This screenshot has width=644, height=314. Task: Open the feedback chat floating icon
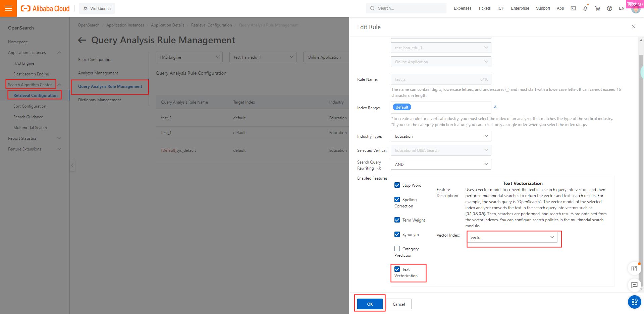(x=634, y=285)
